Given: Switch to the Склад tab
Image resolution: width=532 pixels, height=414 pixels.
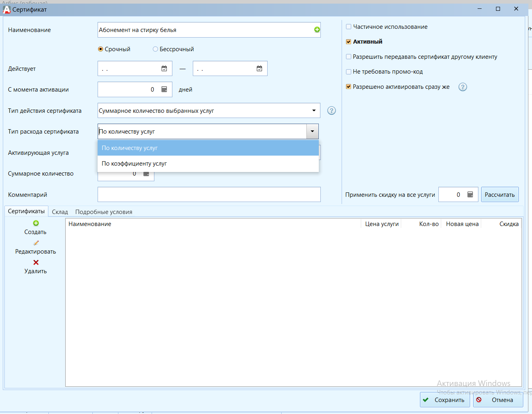Looking at the screenshot, I should point(60,212).
